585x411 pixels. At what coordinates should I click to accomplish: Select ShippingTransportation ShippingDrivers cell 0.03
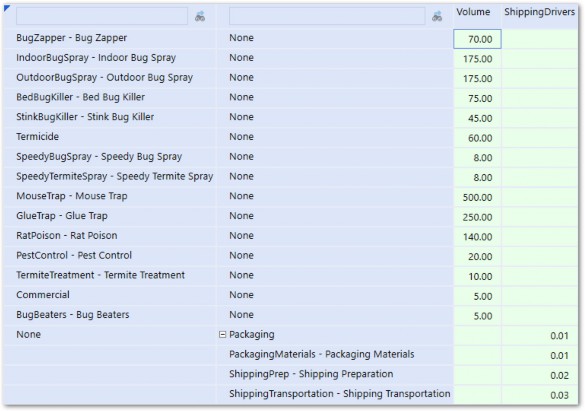click(x=540, y=395)
